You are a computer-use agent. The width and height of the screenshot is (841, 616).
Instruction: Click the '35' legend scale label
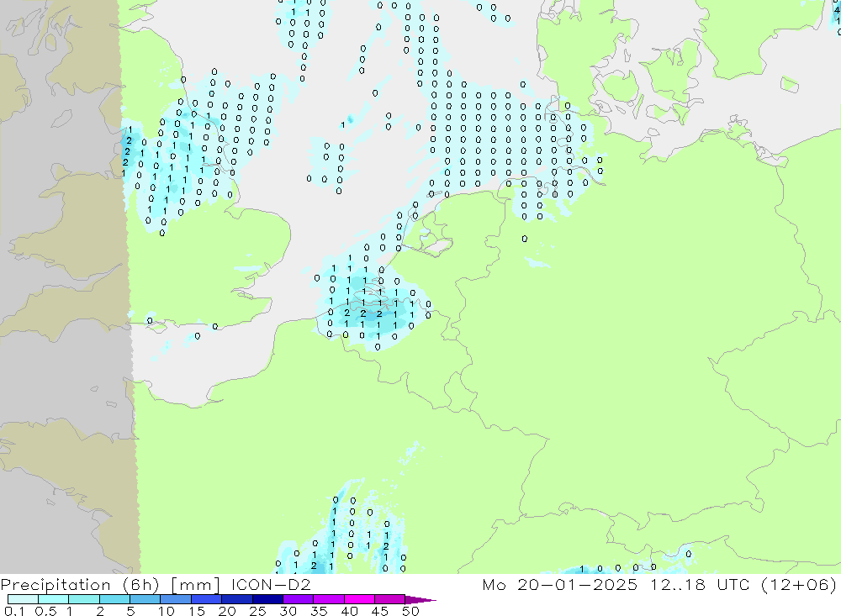pyautogui.click(x=319, y=611)
